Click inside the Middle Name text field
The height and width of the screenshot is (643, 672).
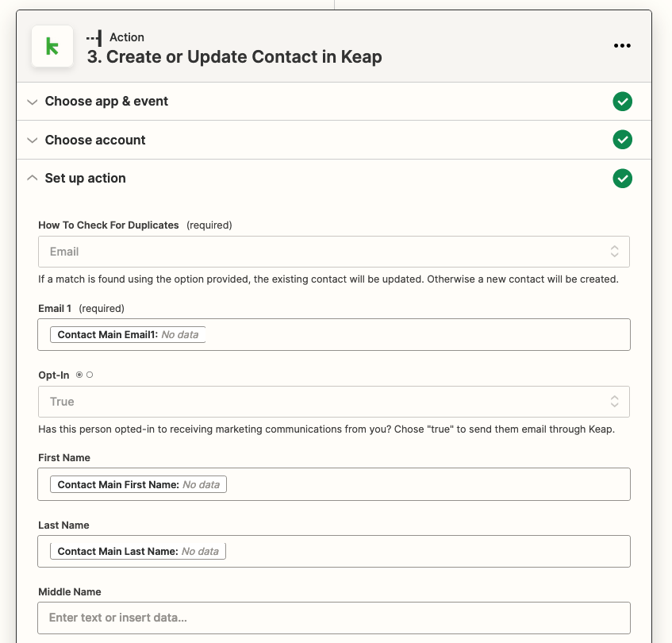point(333,618)
